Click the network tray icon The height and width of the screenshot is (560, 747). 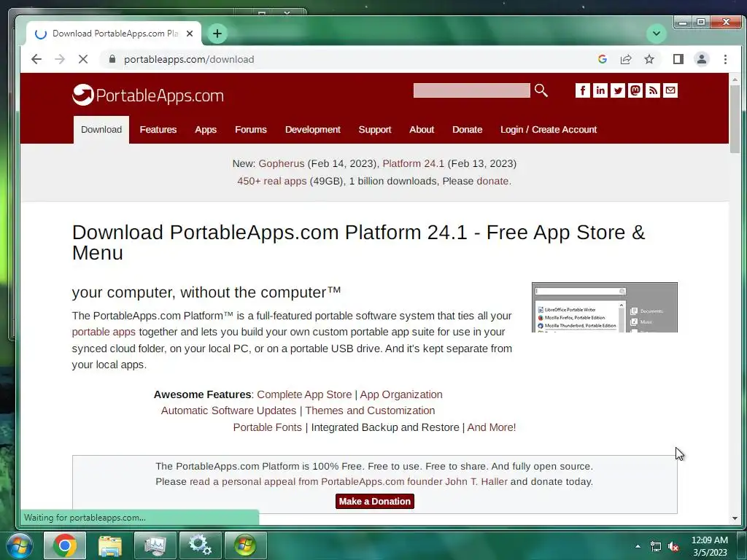[x=656, y=546]
